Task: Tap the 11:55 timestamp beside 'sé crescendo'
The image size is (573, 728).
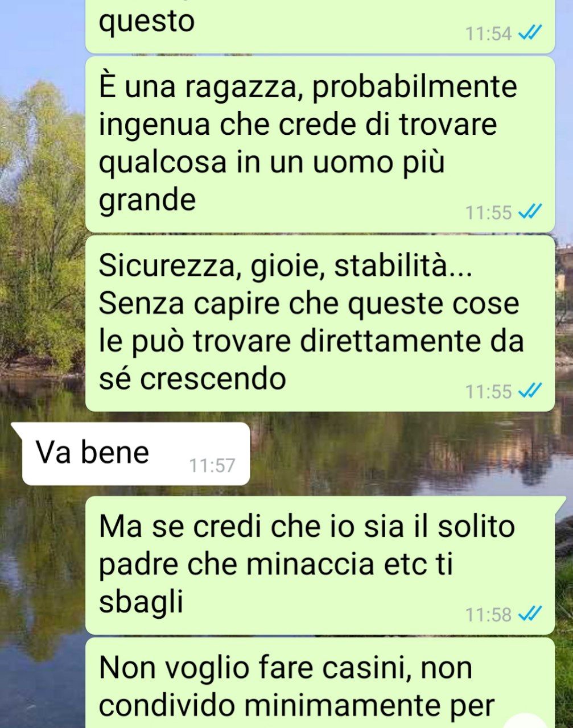Action: coord(488,391)
